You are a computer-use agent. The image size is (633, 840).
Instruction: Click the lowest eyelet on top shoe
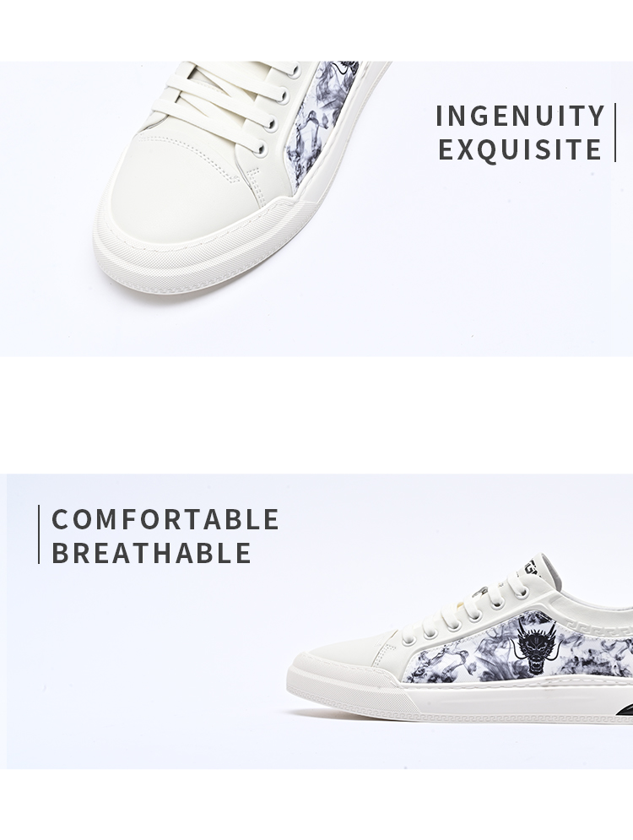point(261,149)
